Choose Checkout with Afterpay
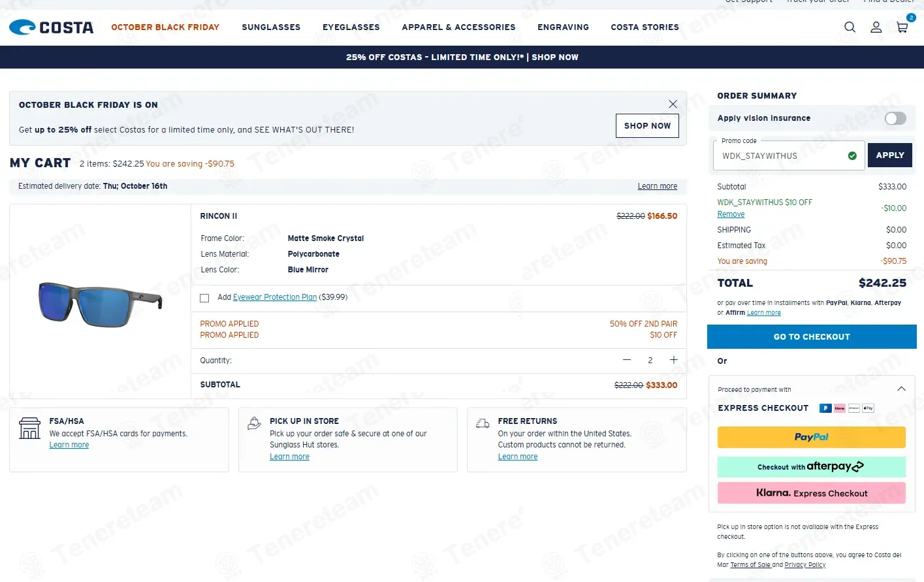 point(812,467)
